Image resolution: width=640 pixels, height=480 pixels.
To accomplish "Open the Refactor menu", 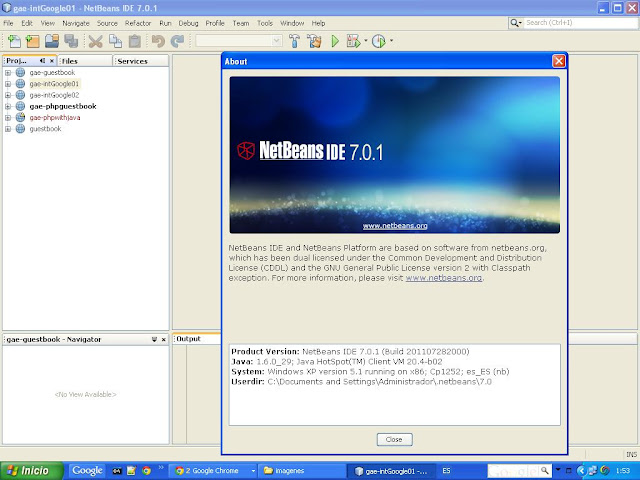I will (x=138, y=23).
